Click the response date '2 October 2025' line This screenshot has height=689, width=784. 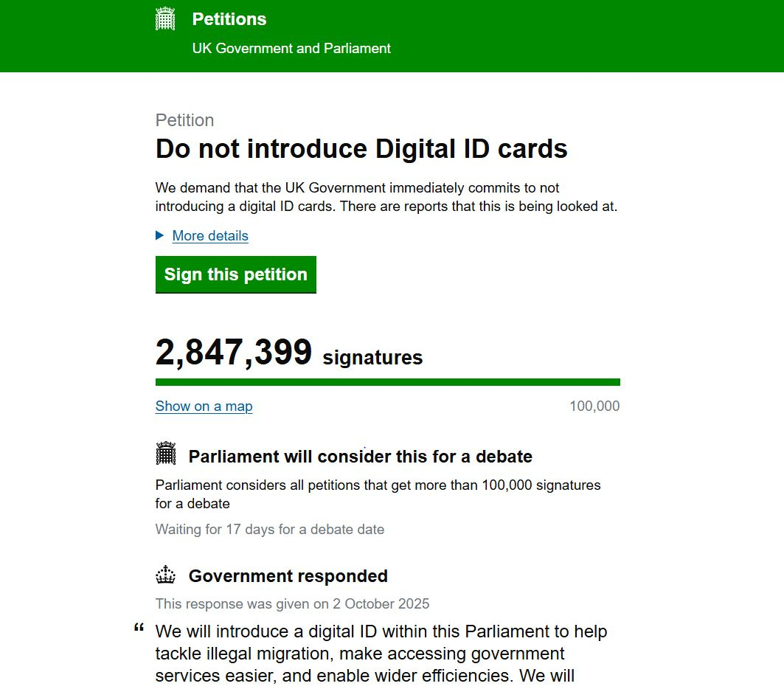click(x=292, y=604)
